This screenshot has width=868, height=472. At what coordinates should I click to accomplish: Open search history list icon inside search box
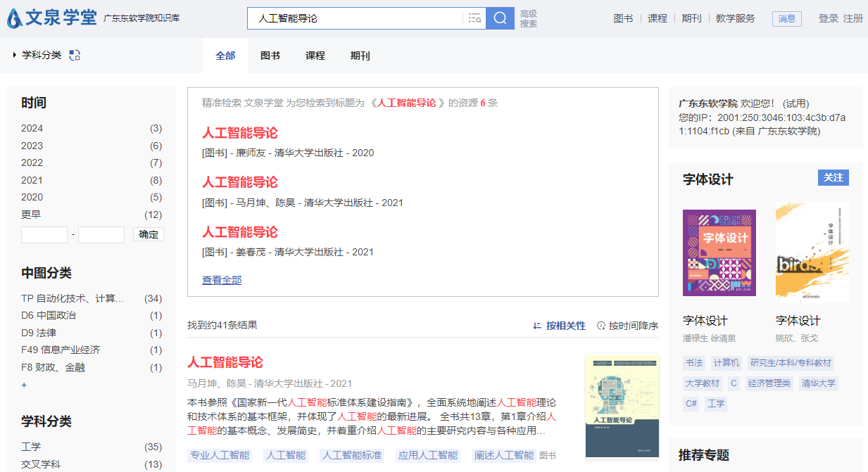[476, 18]
